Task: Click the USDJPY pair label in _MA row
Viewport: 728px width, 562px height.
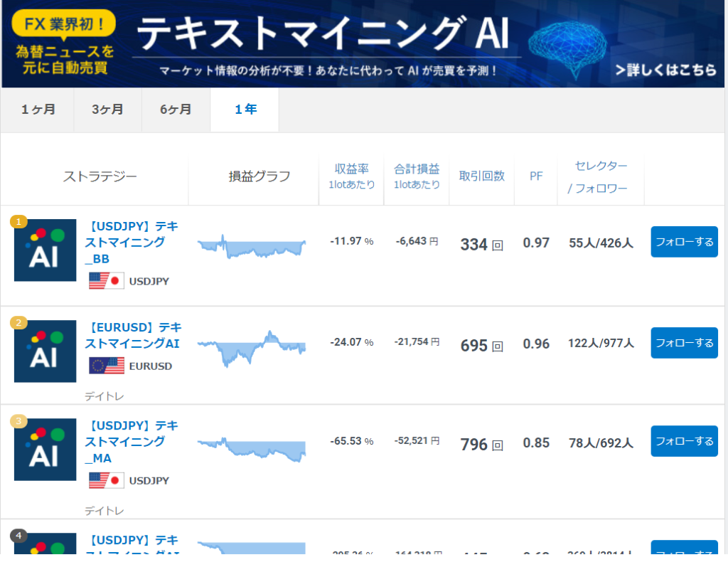Action: point(149,481)
